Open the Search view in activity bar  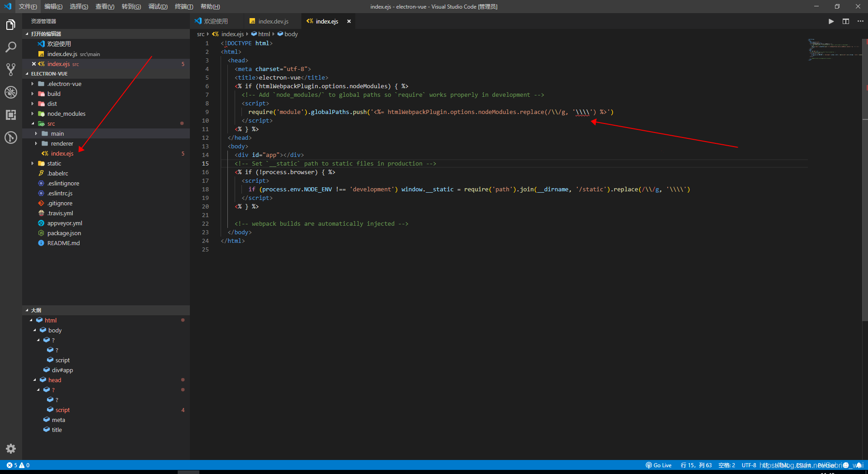[x=11, y=47]
